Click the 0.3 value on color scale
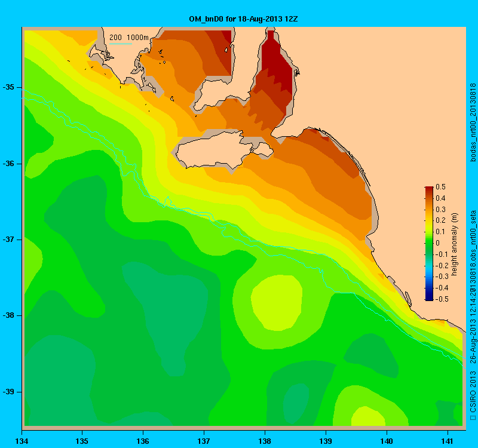478x448 pixels. tap(440, 210)
